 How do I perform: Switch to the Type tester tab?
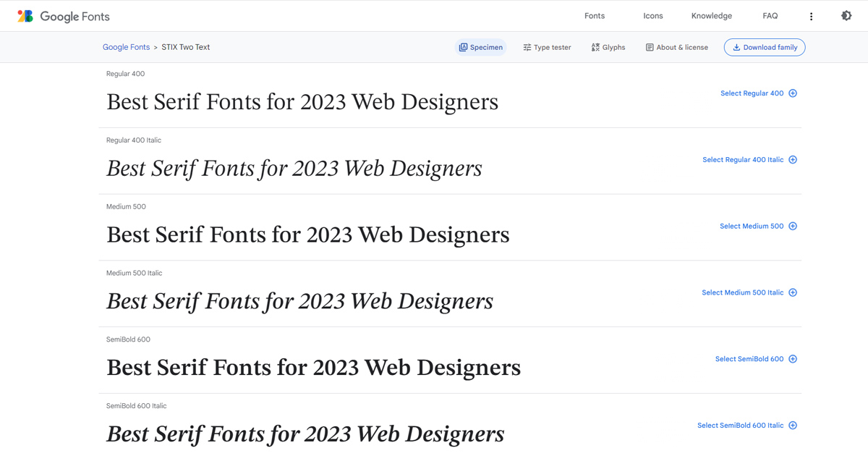click(x=547, y=47)
